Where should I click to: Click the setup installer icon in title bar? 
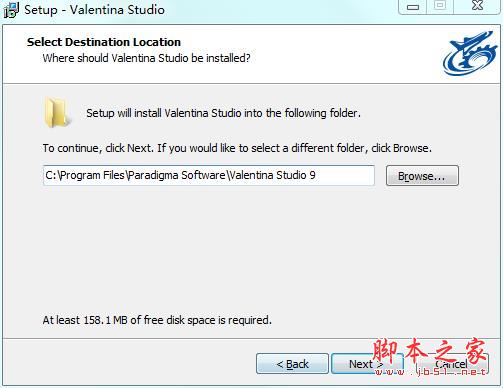pyautogui.click(x=11, y=10)
